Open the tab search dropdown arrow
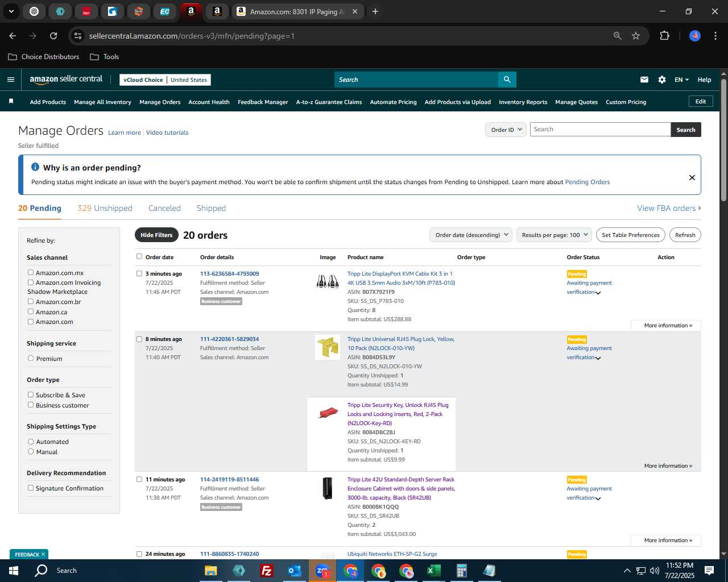Viewport: 728px width, 582px height. click(x=11, y=11)
